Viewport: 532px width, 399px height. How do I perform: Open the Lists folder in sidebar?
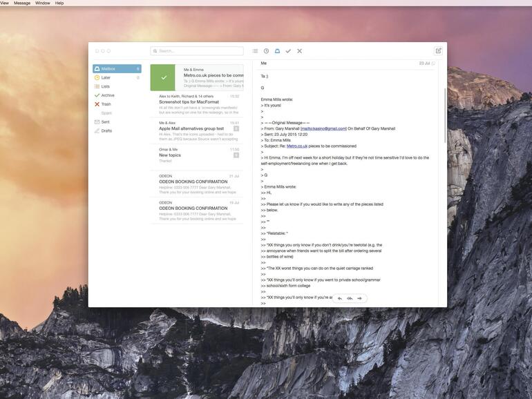[117, 86]
